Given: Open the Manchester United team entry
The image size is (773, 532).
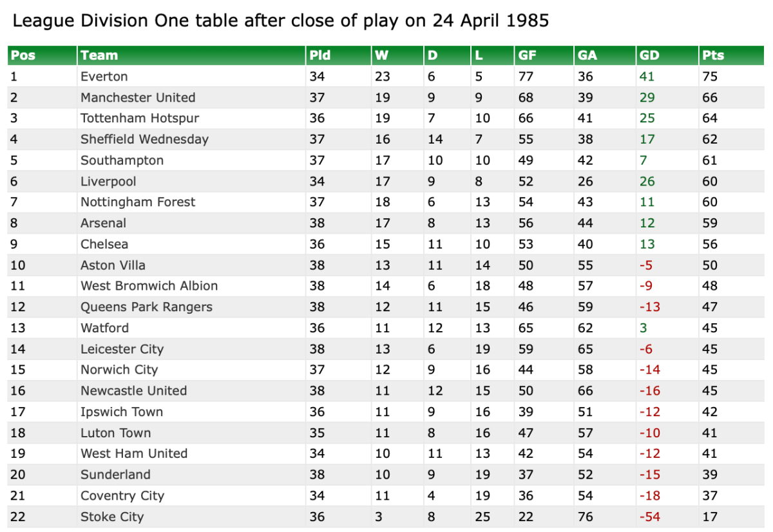Looking at the screenshot, I should click(x=138, y=98).
